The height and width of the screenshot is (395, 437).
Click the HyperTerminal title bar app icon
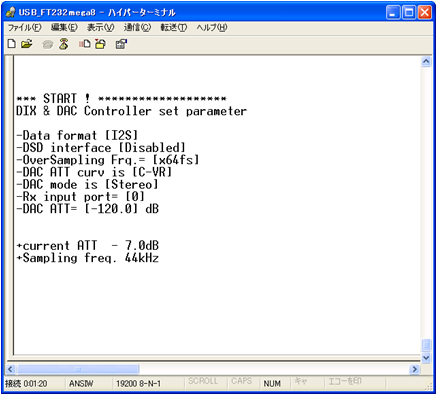click(x=11, y=12)
